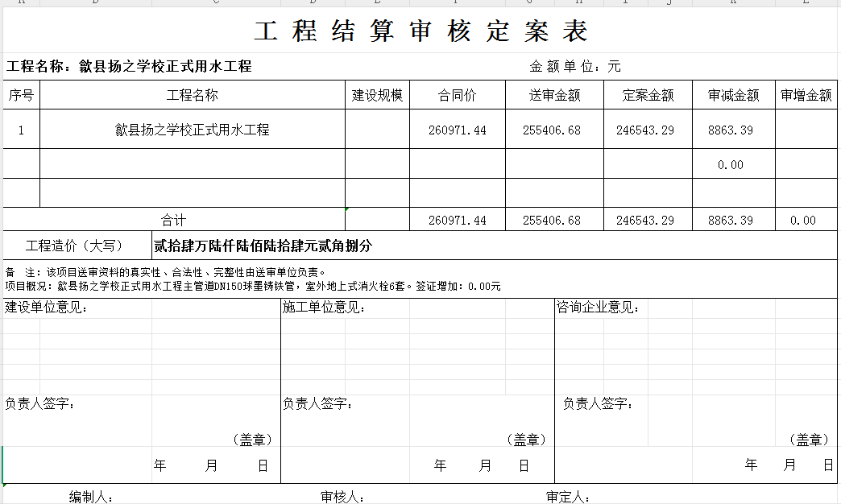Click the 定案金额 header cell

(648, 95)
